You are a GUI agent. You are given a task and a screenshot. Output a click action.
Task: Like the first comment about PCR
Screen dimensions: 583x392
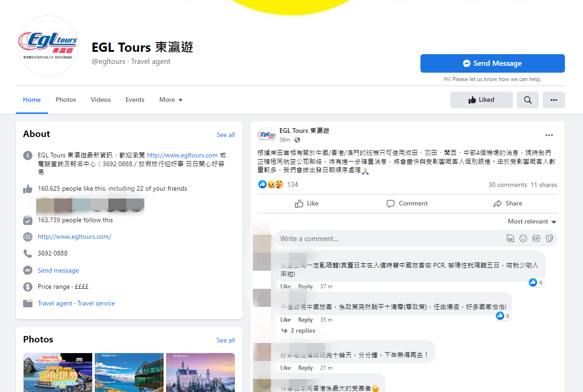pyautogui.click(x=285, y=286)
